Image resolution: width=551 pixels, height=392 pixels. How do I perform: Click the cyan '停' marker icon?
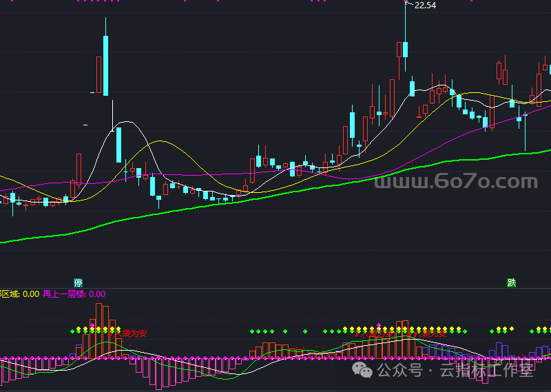[79, 282]
